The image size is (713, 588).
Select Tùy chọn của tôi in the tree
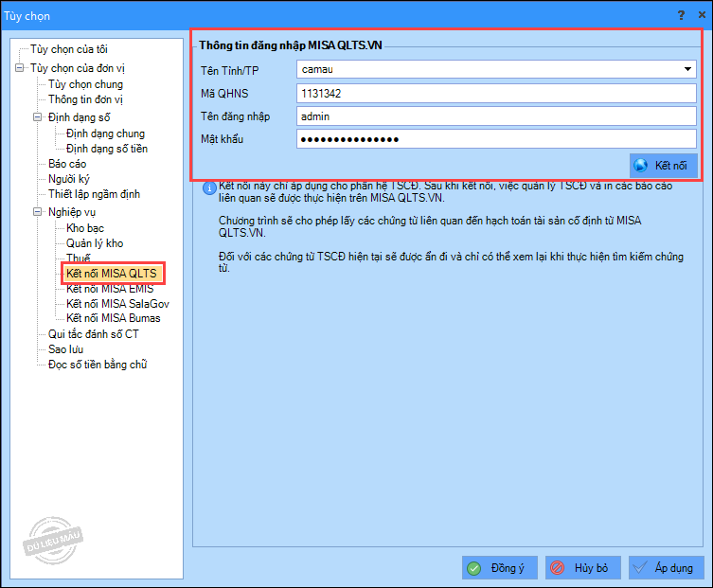[69, 49]
